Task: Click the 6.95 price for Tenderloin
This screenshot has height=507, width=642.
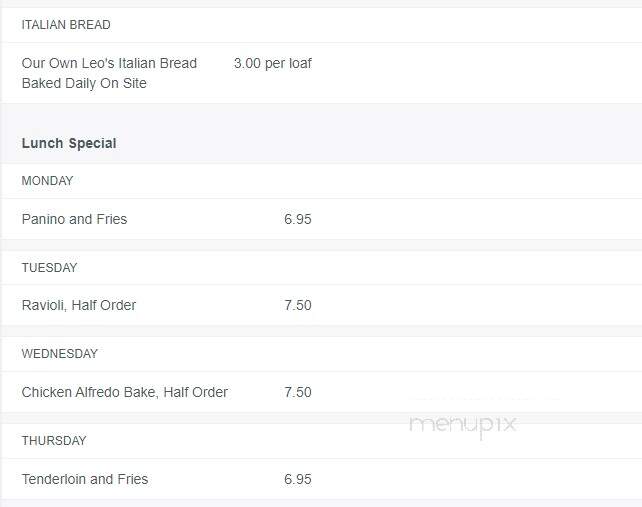Action: (x=298, y=479)
